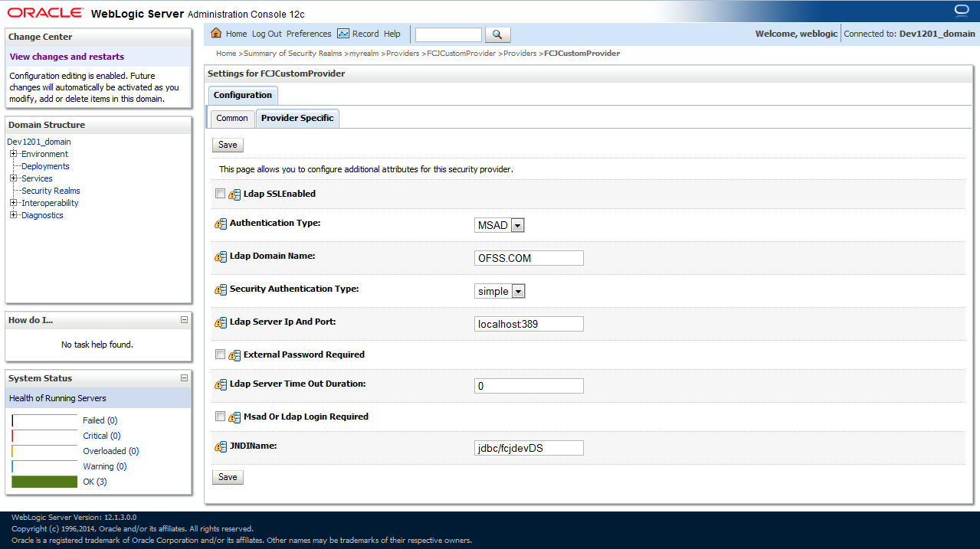This screenshot has width=980, height=549.
Task: Open Deployments in Domain Structure
Action: pyautogui.click(x=45, y=166)
